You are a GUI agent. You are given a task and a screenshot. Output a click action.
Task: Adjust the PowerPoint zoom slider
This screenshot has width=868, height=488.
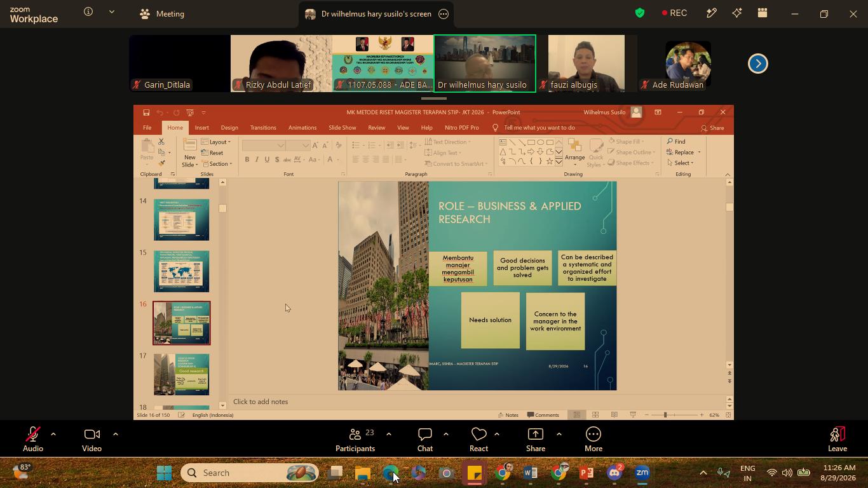[665, 415]
